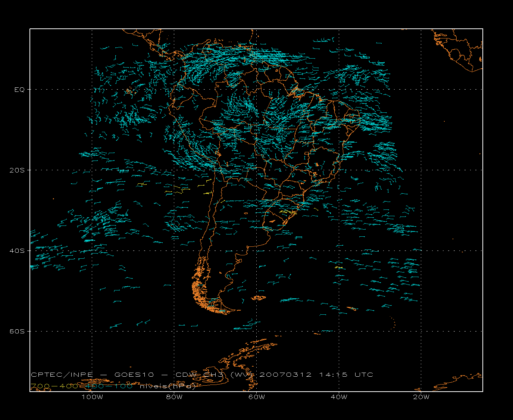Click the 20070312 date text

pyautogui.click(x=285, y=375)
